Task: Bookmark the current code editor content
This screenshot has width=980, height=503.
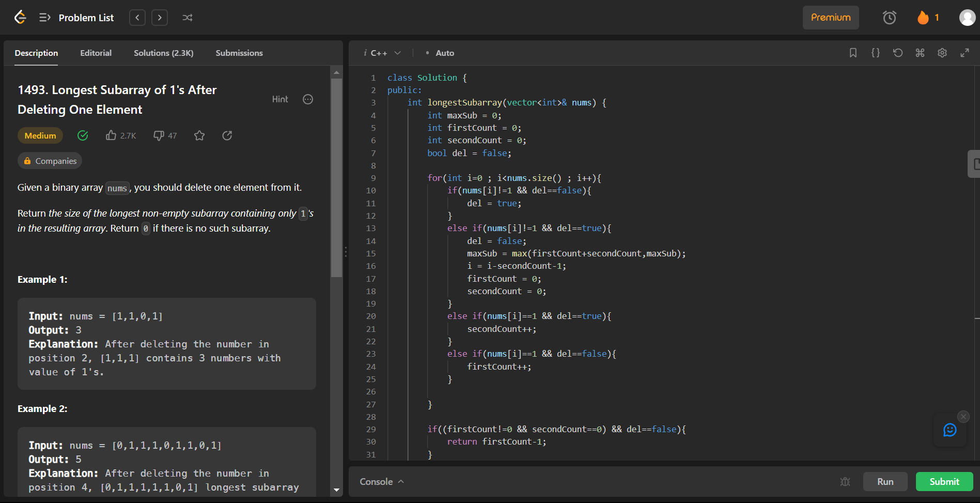Action: click(x=852, y=52)
